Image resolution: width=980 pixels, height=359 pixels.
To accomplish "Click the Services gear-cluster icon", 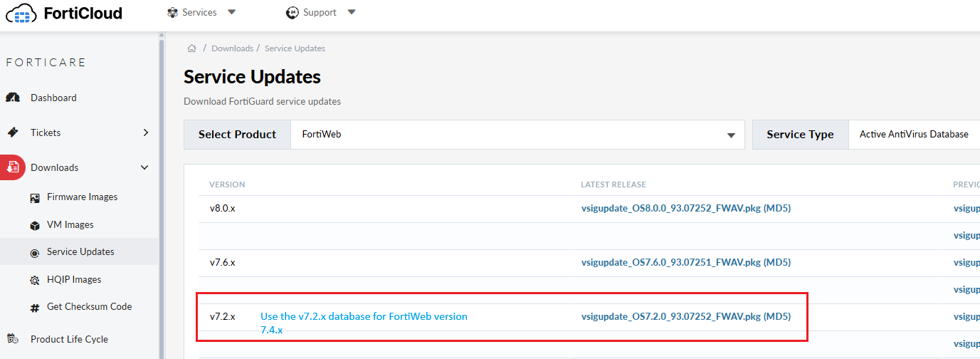I will 172,12.
